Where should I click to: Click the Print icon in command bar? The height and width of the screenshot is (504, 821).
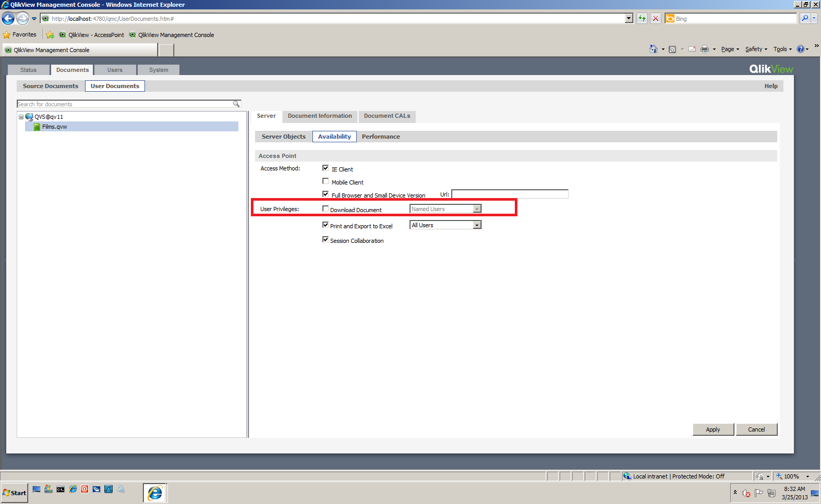tap(705, 50)
